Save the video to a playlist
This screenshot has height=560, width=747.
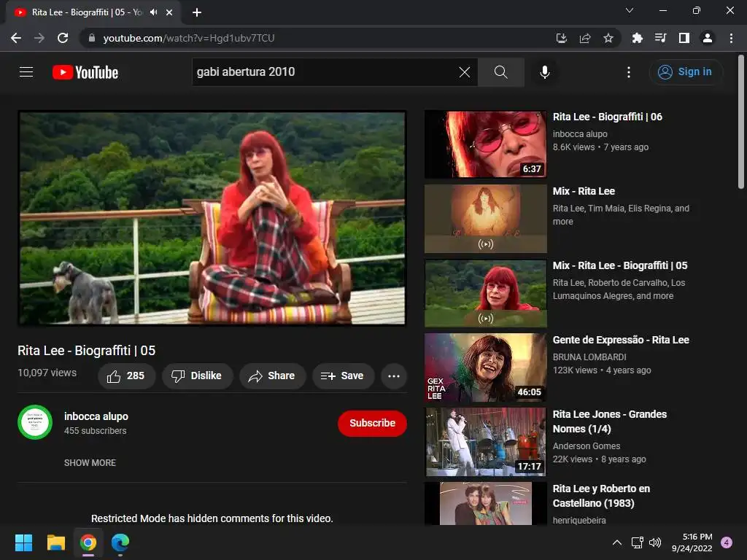pyautogui.click(x=343, y=376)
